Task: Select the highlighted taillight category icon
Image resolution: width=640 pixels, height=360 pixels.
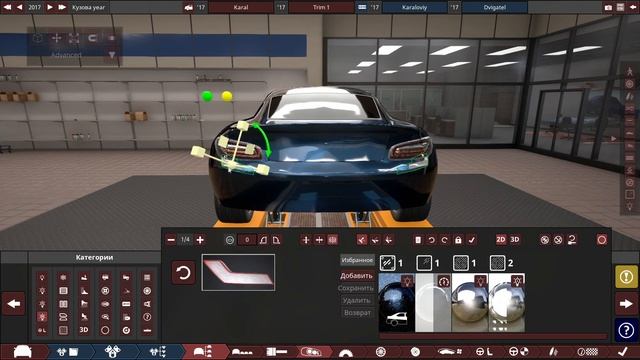Action: click(x=42, y=317)
